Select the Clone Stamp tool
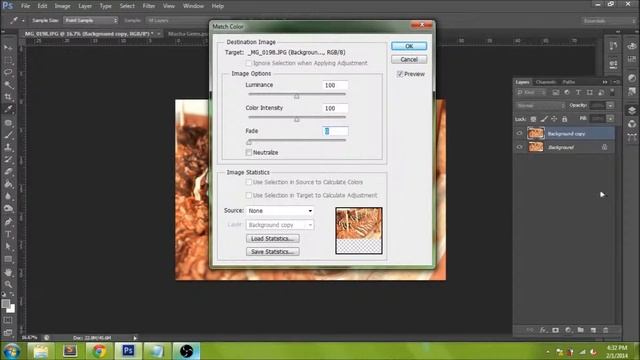Screen dimensions: 640x360 pyautogui.click(x=8, y=147)
